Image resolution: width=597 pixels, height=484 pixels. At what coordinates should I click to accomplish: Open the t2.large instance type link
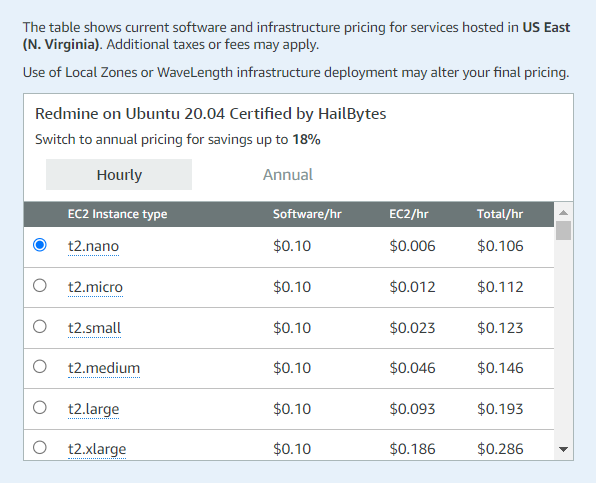tap(93, 409)
